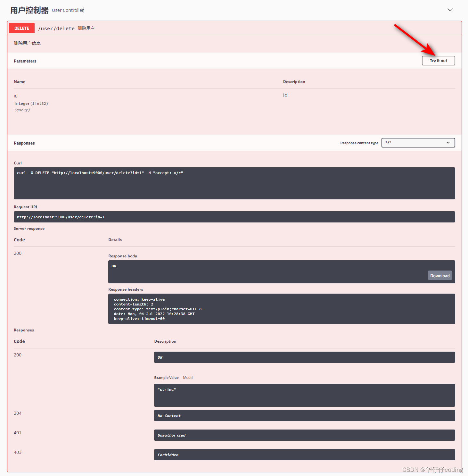Viewport: 468px width, 476px height.
Task: Select the Example Value tab
Action: (x=166, y=378)
